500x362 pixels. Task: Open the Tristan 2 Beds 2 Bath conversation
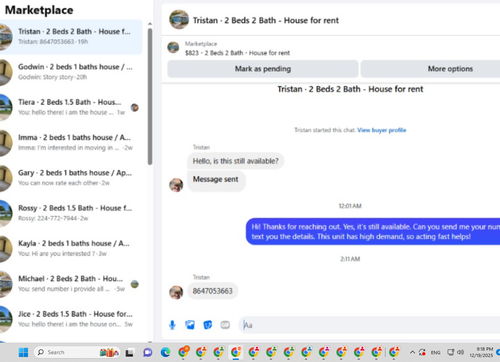71,37
